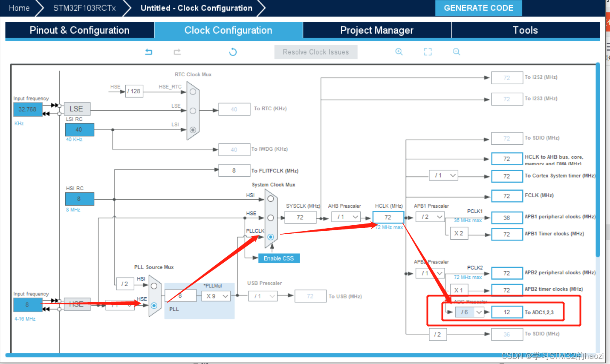
Task: Click the GENERATE CODE button
Action: pos(479,8)
